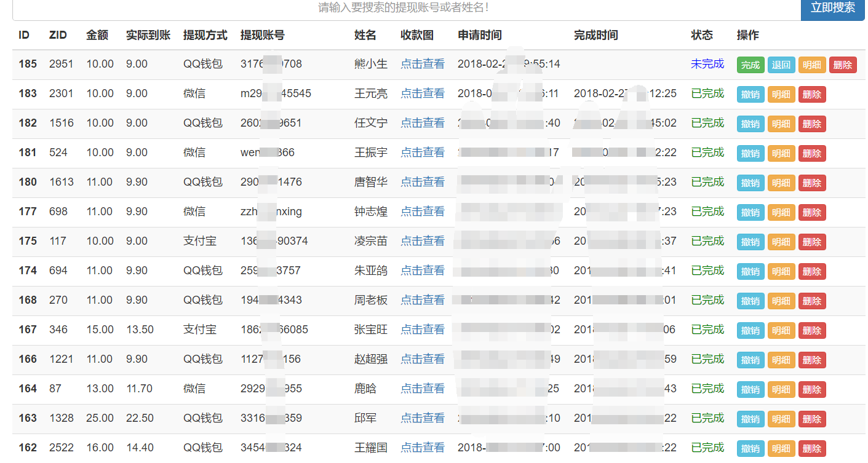Open 明细 for 王元亮's withdrawal record

(781, 94)
